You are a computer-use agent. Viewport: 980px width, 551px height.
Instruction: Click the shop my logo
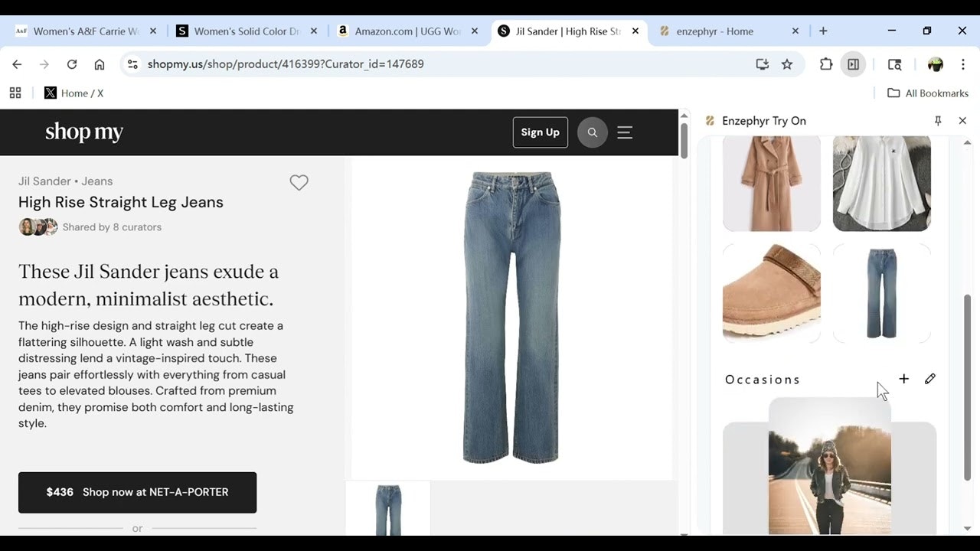pos(84,132)
